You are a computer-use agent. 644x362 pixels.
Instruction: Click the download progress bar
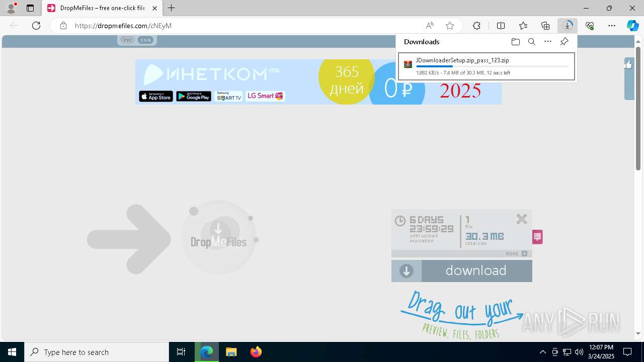[x=493, y=66]
